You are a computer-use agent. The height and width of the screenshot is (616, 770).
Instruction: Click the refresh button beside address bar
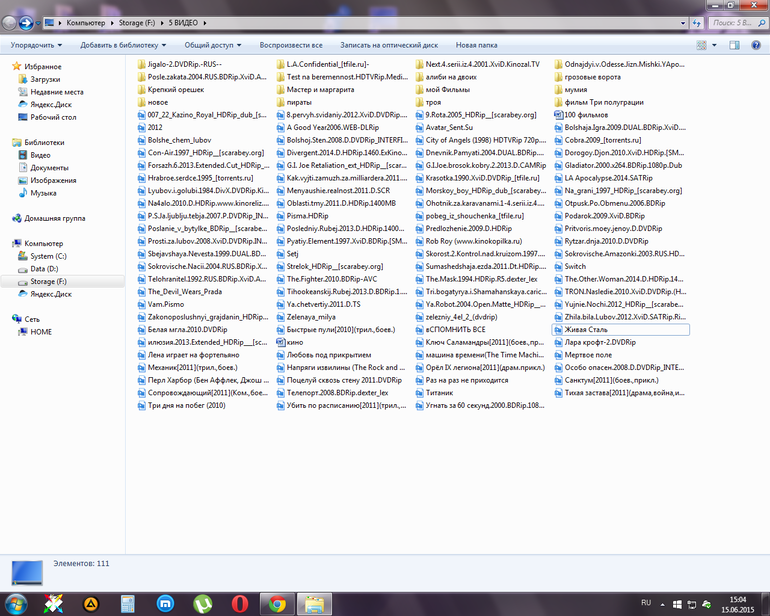696,23
